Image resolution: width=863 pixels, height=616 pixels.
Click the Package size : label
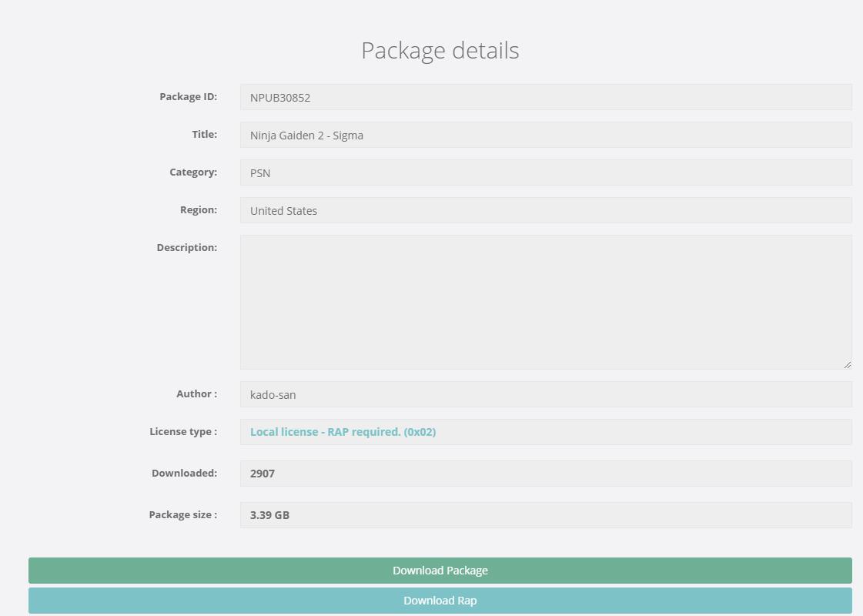182,514
